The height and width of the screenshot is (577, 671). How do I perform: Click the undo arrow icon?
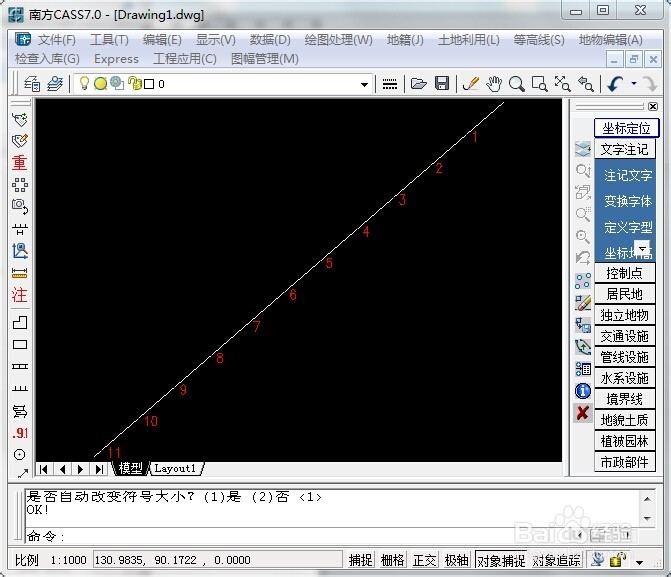click(x=615, y=83)
